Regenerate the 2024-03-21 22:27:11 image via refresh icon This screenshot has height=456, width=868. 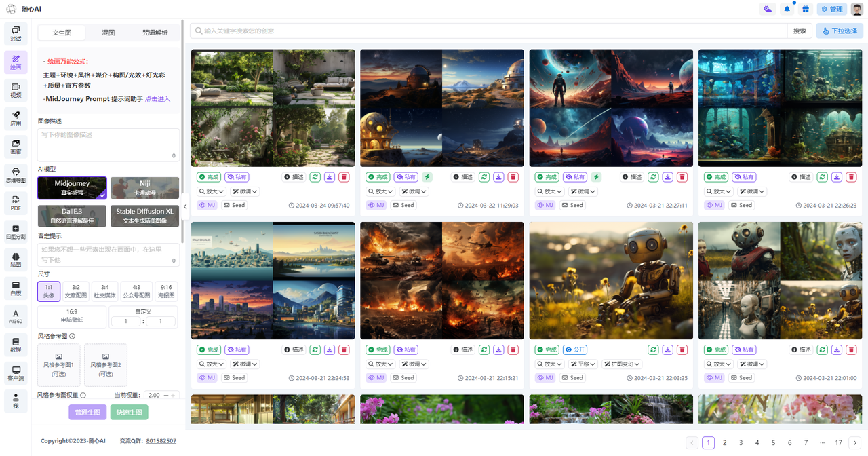[652, 177]
